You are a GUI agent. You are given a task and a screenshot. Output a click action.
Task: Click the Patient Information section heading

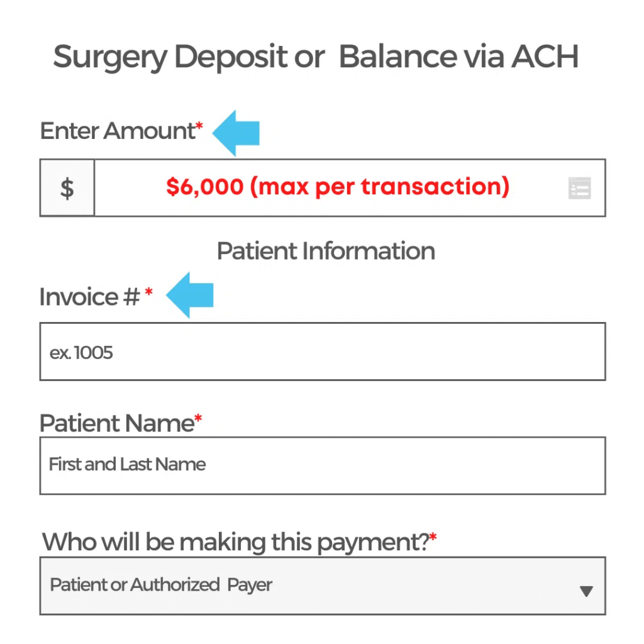coord(326,251)
